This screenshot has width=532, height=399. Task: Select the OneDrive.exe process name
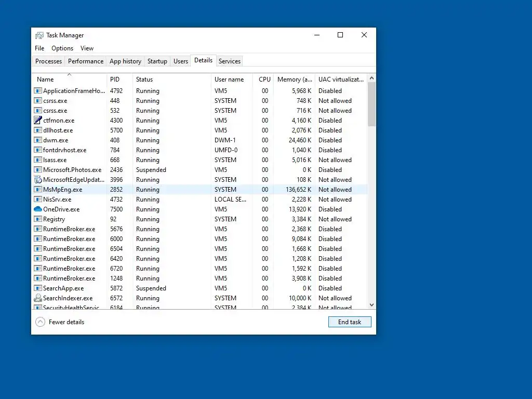(61, 209)
